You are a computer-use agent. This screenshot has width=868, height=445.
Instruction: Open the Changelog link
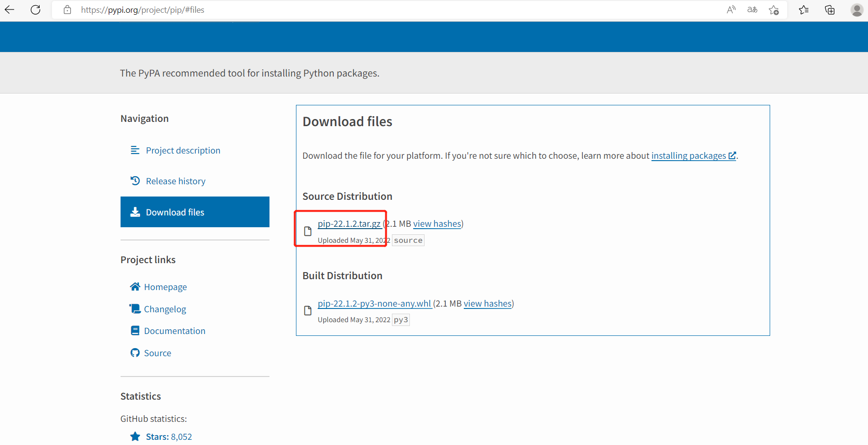(x=165, y=309)
